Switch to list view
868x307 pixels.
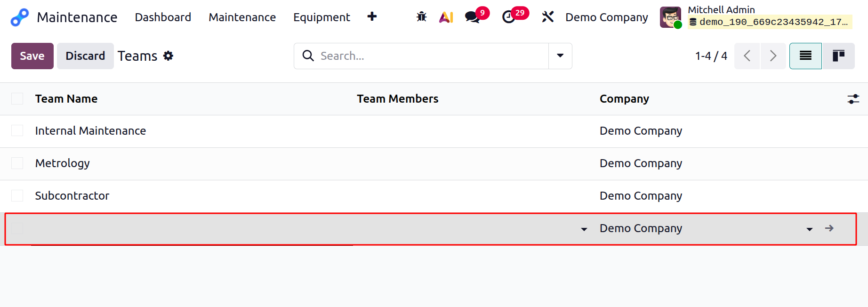coord(805,56)
